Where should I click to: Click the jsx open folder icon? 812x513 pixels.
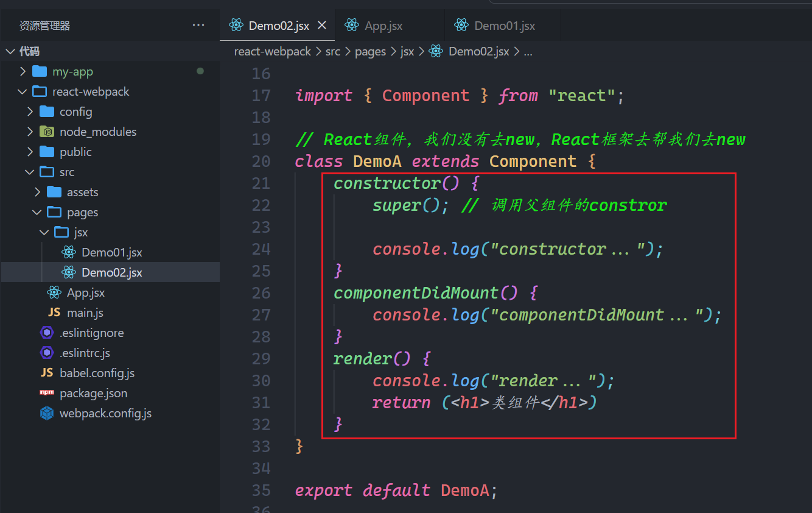pos(61,232)
